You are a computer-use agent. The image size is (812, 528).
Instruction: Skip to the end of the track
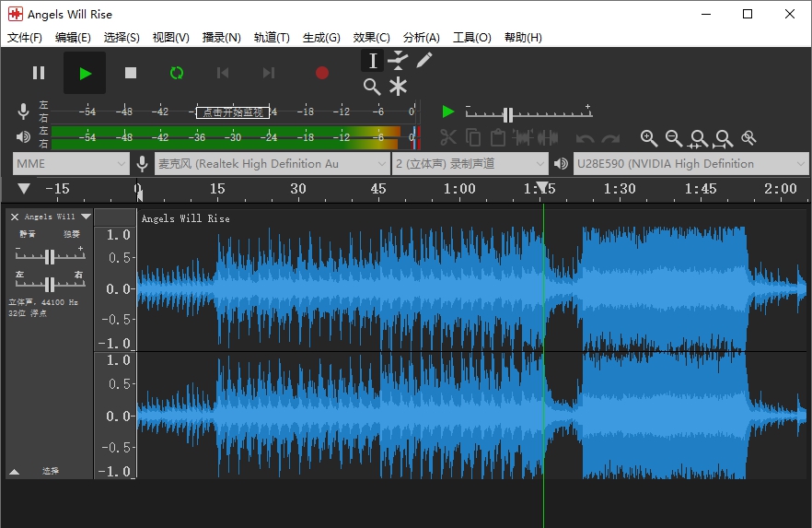click(268, 73)
